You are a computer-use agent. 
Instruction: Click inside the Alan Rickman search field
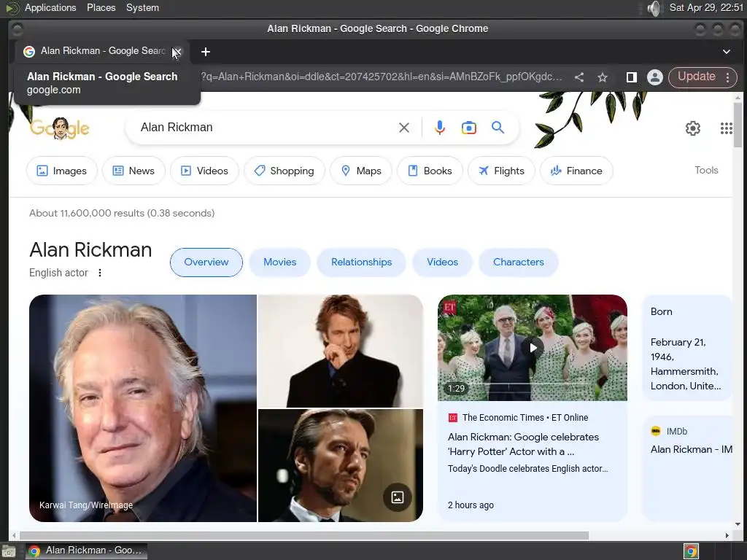tap(267, 128)
